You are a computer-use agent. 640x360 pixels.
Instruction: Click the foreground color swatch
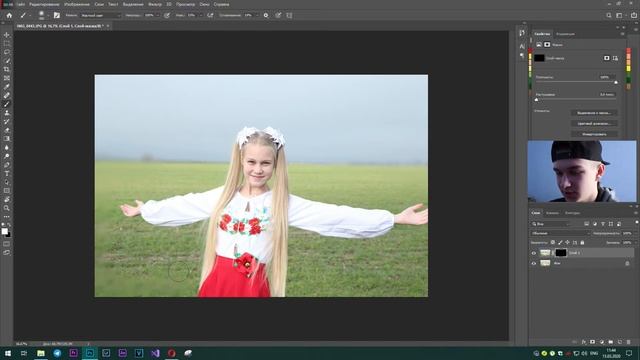4,231
